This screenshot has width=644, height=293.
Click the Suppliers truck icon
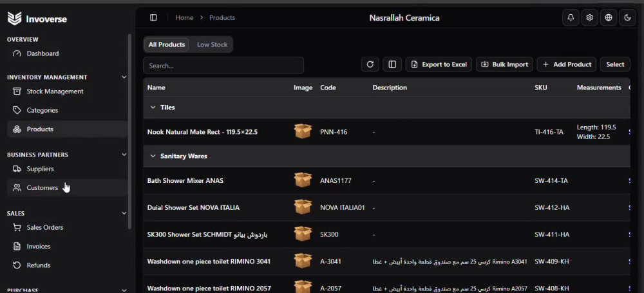pos(17,169)
